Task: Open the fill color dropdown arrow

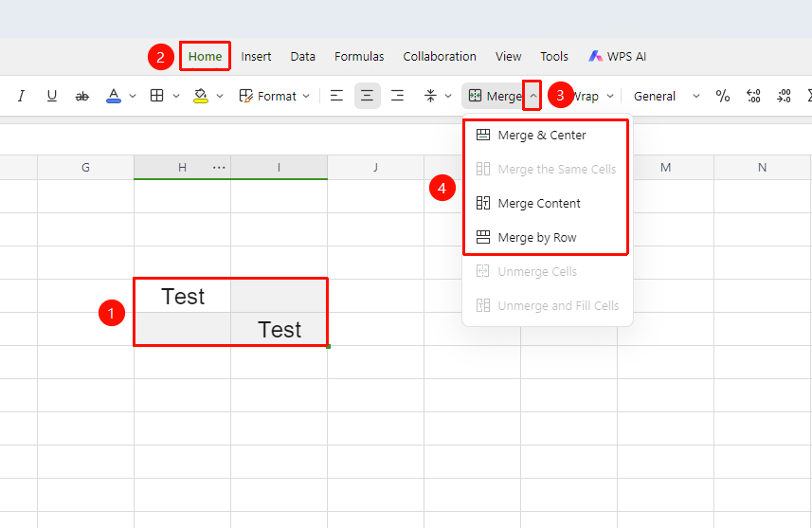Action: tap(220, 96)
